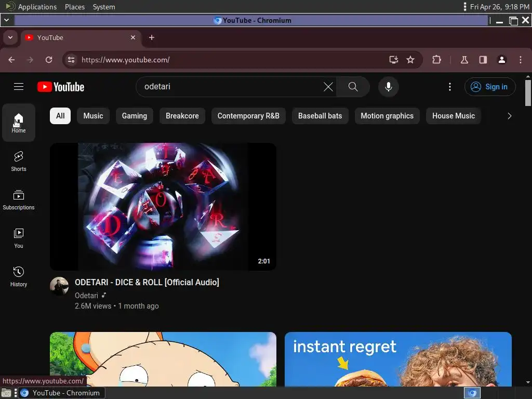This screenshot has width=532, height=399.
Task: Click YouTube - Chromium taskbar button
Action: (x=62, y=393)
